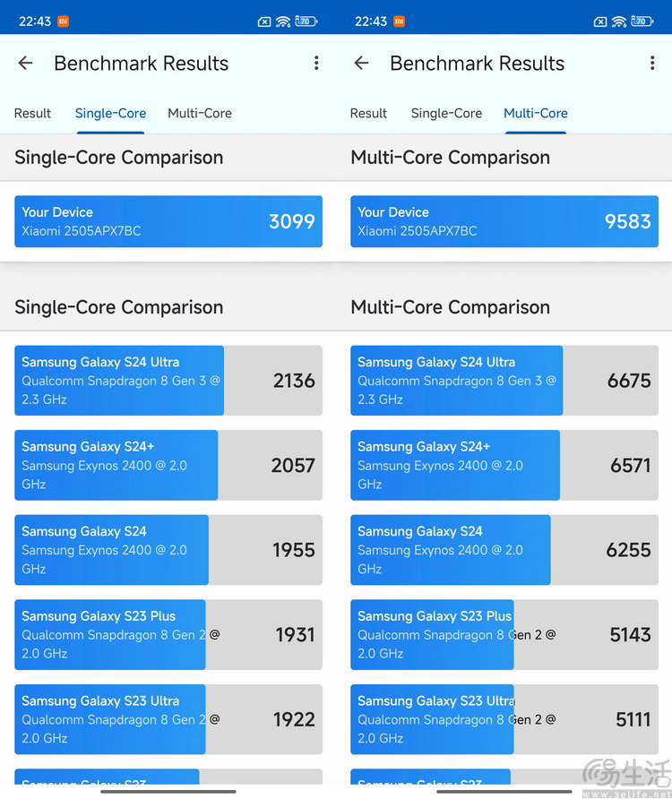Image resolution: width=672 pixels, height=799 pixels.
Task: Open three-dot menu on left screen
Action: [x=316, y=64]
